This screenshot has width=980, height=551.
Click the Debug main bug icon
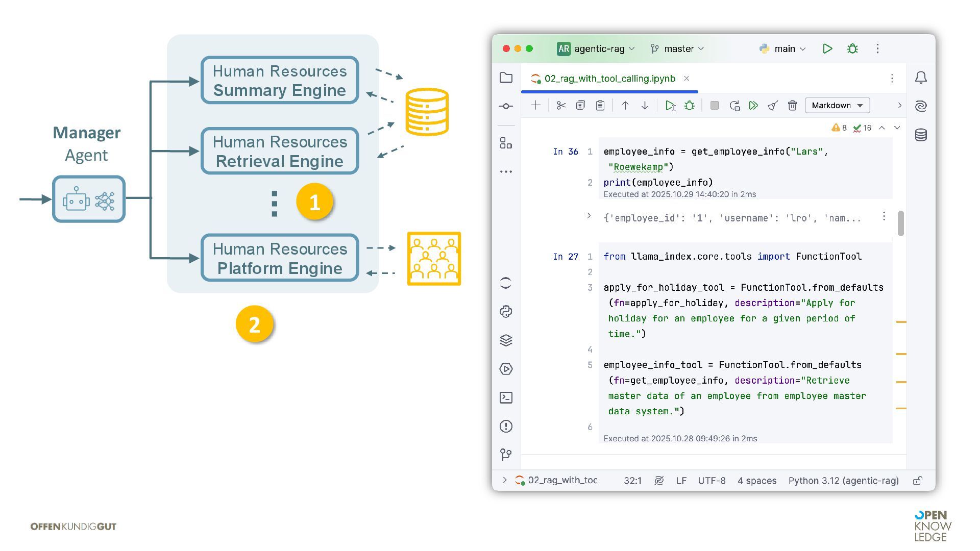click(x=852, y=49)
